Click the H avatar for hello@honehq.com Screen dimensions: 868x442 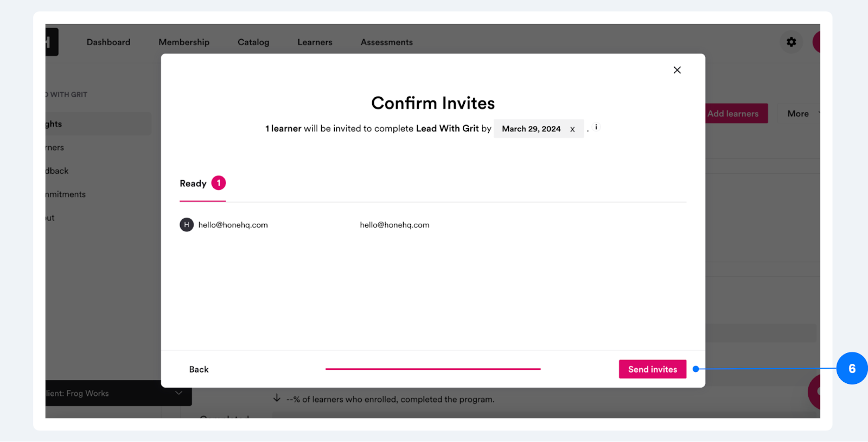click(x=187, y=225)
